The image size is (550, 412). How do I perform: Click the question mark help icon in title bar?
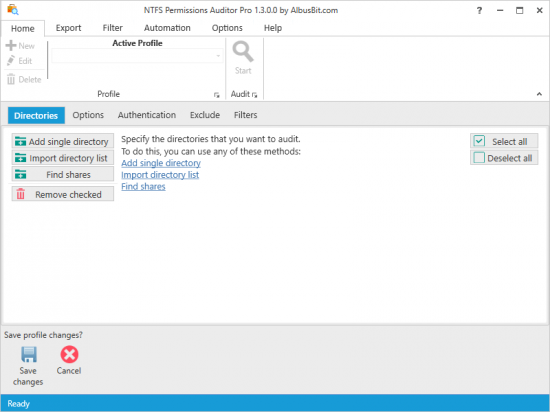point(479,11)
